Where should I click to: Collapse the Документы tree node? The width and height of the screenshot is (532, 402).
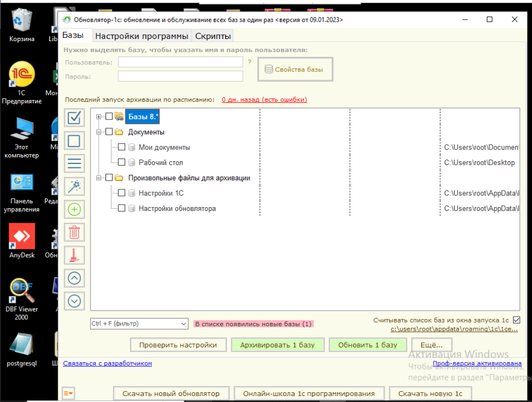[x=99, y=131]
